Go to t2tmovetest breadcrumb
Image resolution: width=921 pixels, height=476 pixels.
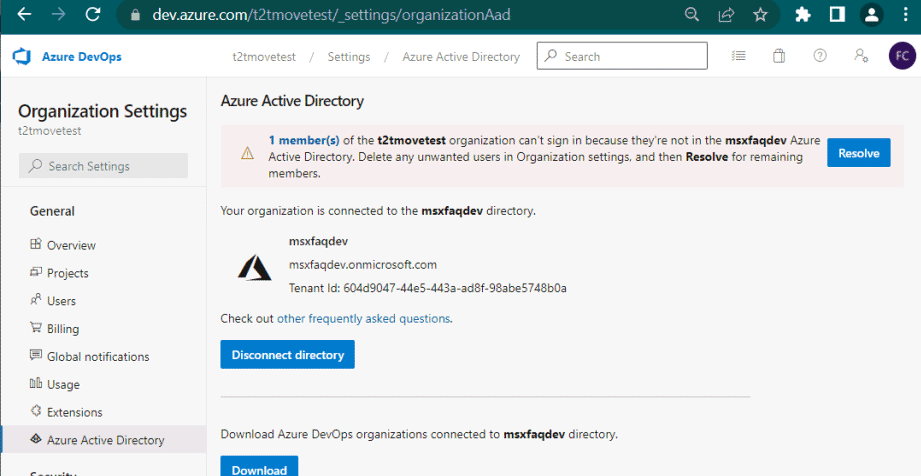pos(264,56)
